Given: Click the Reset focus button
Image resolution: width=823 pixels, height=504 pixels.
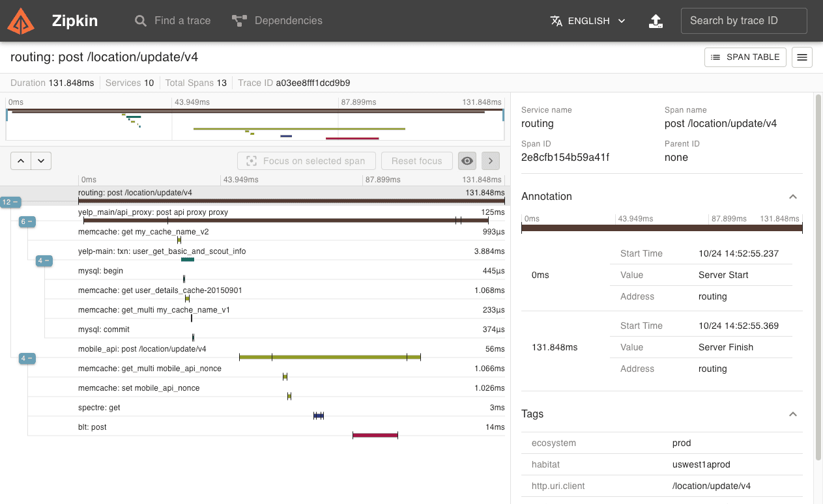Looking at the screenshot, I should 416,160.
